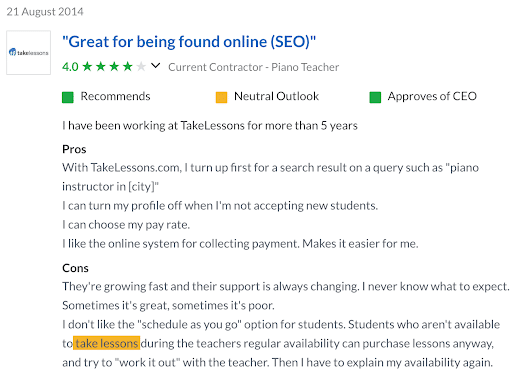
Task: Click the green Approves of CEO square
Action: [x=375, y=98]
